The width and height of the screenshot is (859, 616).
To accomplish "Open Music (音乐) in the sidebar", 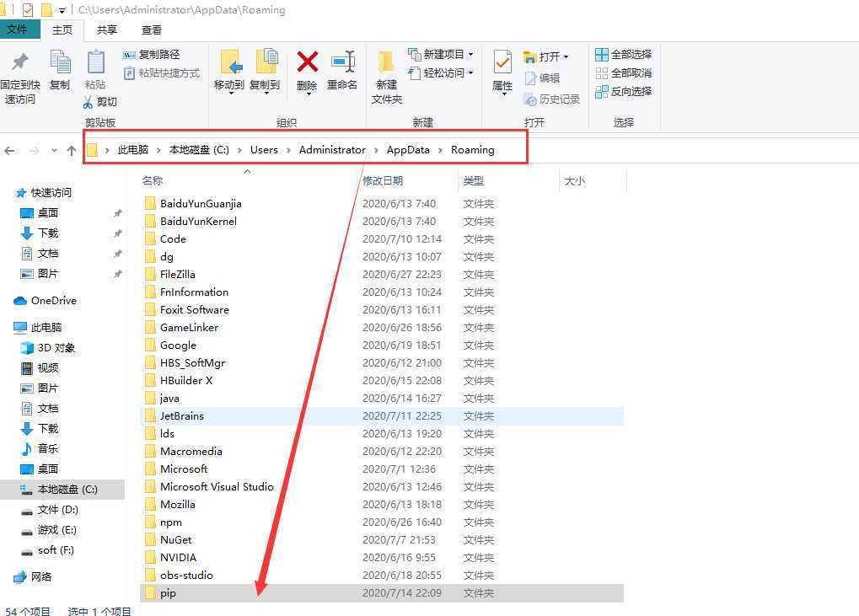I will coord(40,449).
